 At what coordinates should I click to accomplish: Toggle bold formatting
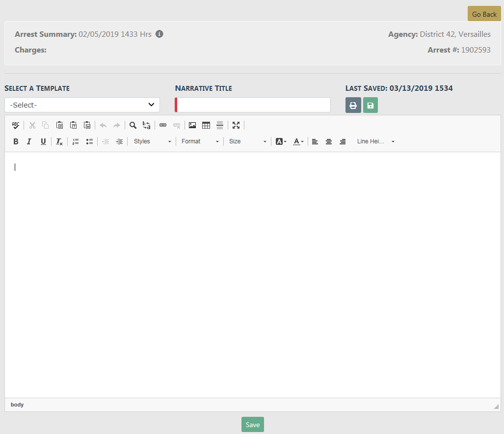click(x=16, y=141)
